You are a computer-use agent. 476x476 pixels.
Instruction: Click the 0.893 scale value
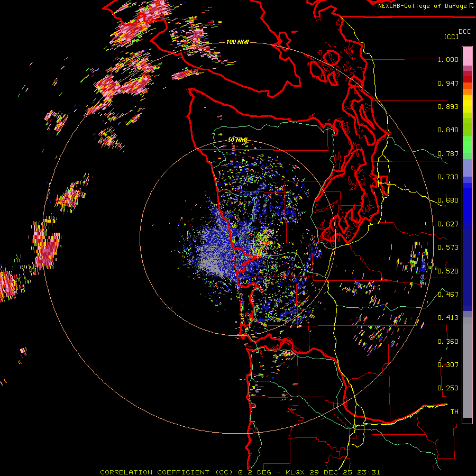[x=448, y=106]
